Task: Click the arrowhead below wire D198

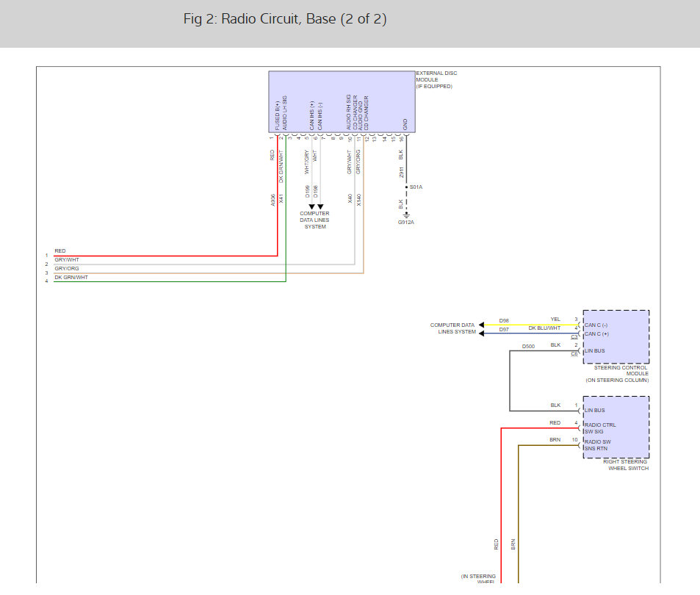Action: pos(320,207)
